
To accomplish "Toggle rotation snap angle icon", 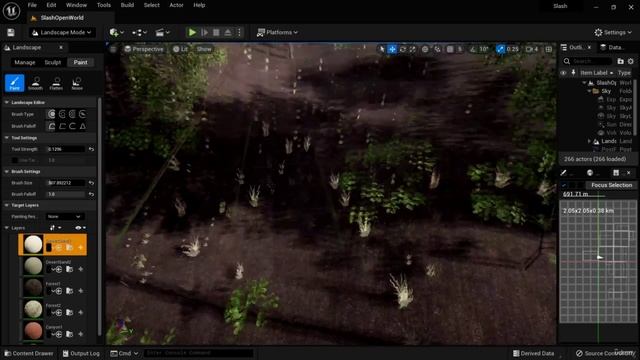I will point(473,49).
